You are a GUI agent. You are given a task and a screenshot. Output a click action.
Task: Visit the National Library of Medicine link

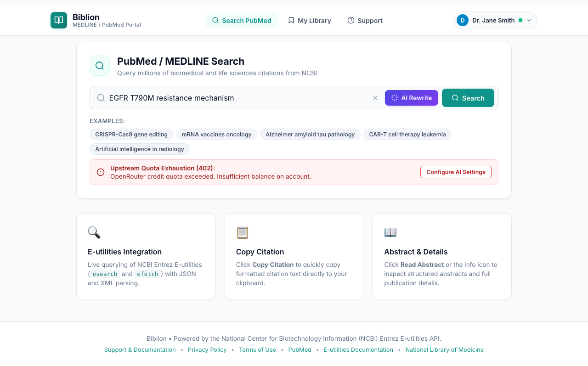pyautogui.click(x=444, y=349)
